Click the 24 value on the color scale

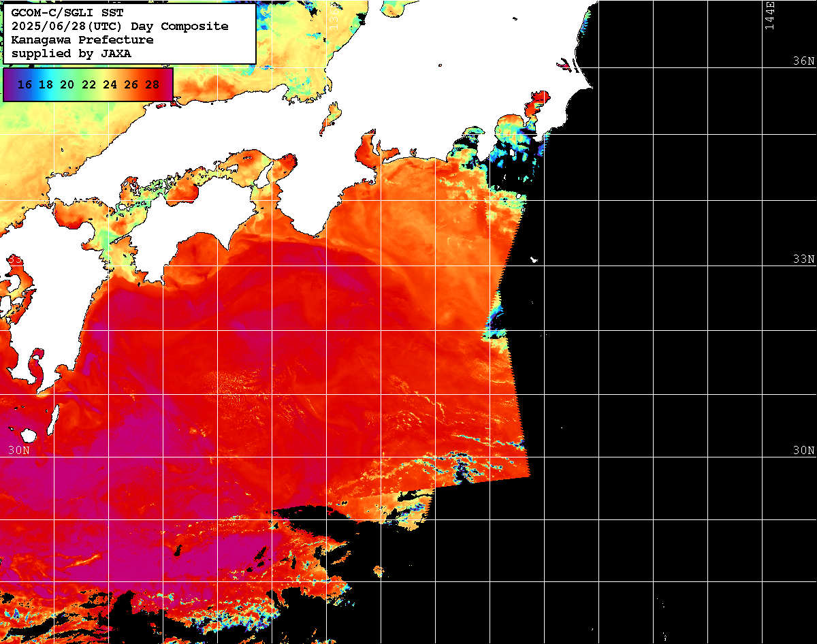coord(110,85)
